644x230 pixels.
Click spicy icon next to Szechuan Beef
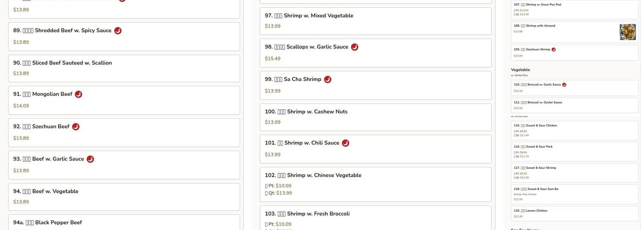76,127
